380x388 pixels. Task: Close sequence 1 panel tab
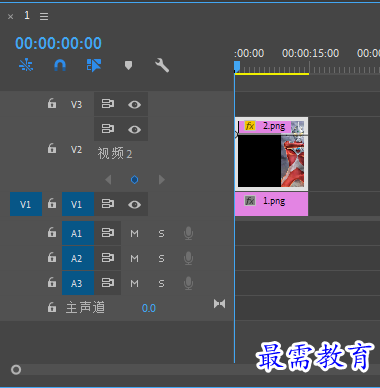tap(11, 16)
